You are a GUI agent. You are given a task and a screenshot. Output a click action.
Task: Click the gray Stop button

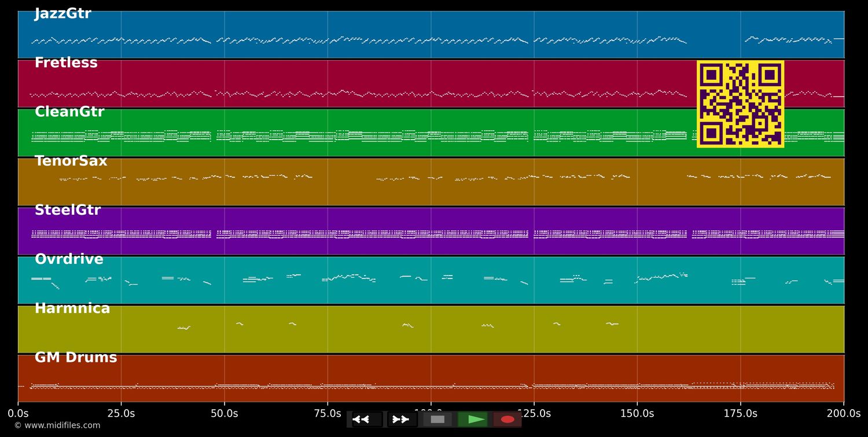437,420
